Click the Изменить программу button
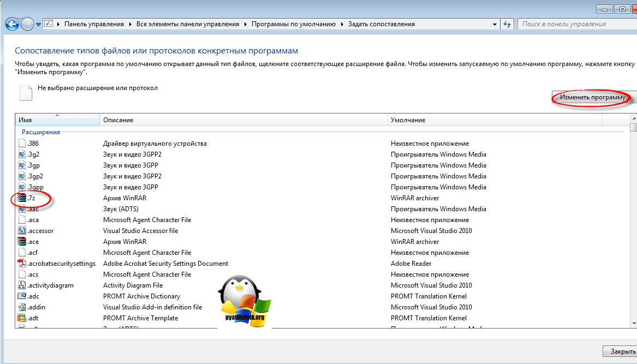The height and width of the screenshot is (364, 637). click(593, 97)
